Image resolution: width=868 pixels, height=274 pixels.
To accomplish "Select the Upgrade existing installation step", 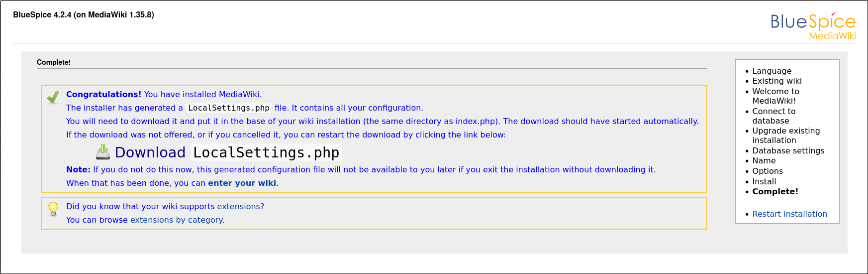I will tap(786, 136).
